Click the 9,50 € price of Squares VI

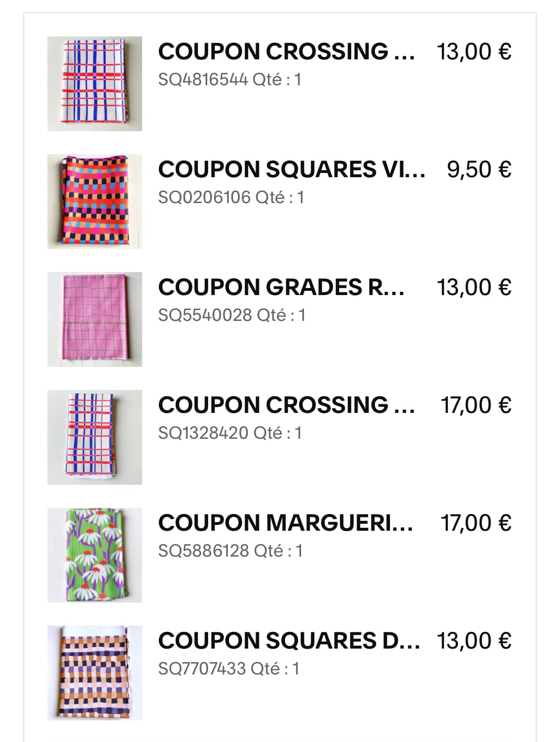pyautogui.click(x=479, y=170)
